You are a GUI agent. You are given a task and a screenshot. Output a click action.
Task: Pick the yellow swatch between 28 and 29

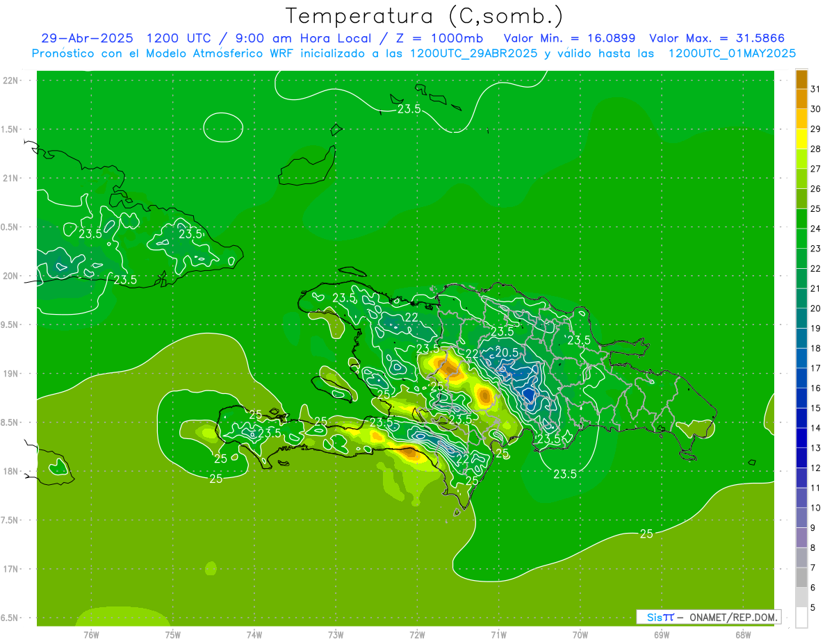click(x=801, y=139)
